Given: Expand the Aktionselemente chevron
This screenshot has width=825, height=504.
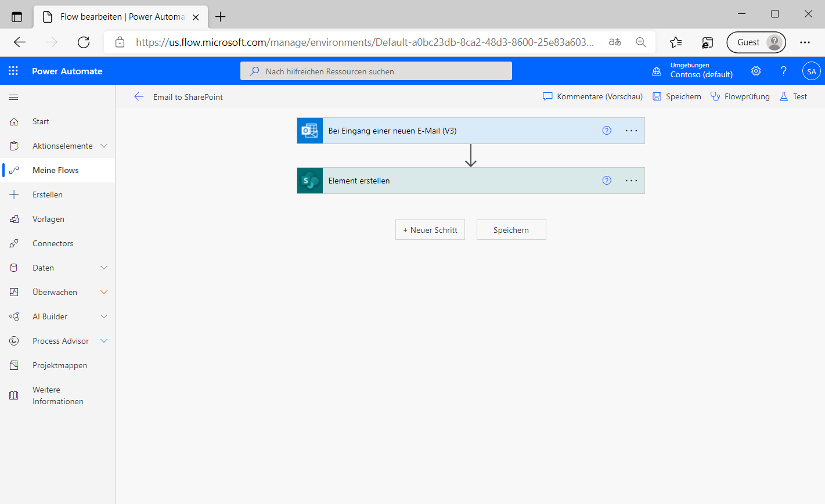Looking at the screenshot, I should pyautogui.click(x=104, y=146).
